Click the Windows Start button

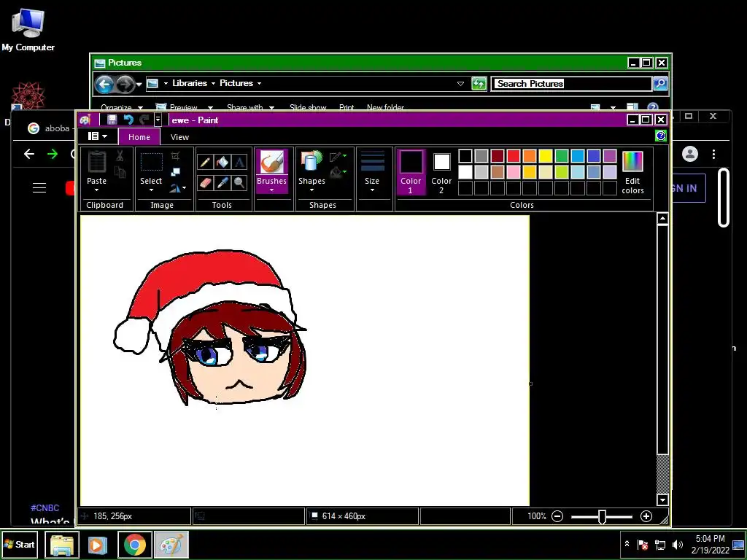point(19,545)
